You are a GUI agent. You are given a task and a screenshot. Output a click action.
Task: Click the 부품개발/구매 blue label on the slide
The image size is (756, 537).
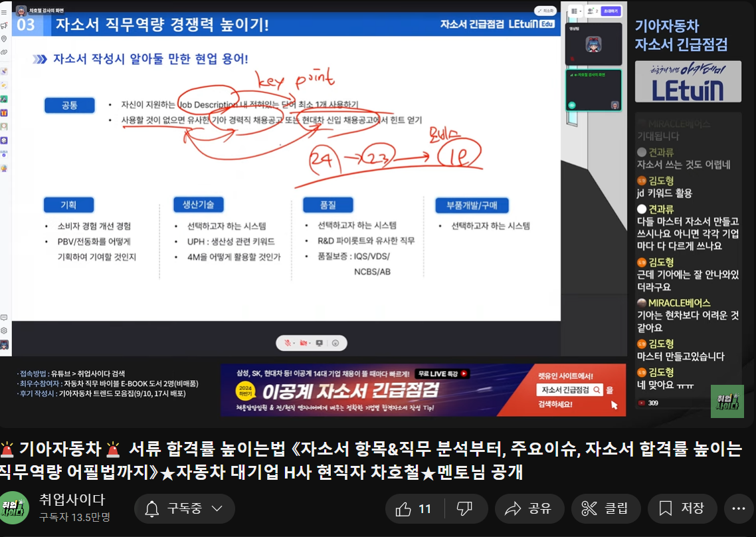[x=472, y=205]
